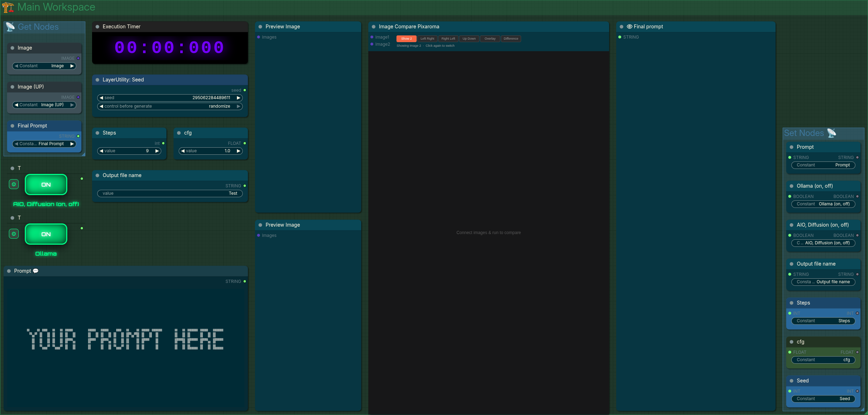Click the Set Nodes Seed INT input port
868x415 pixels.
(x=790, y=391)
